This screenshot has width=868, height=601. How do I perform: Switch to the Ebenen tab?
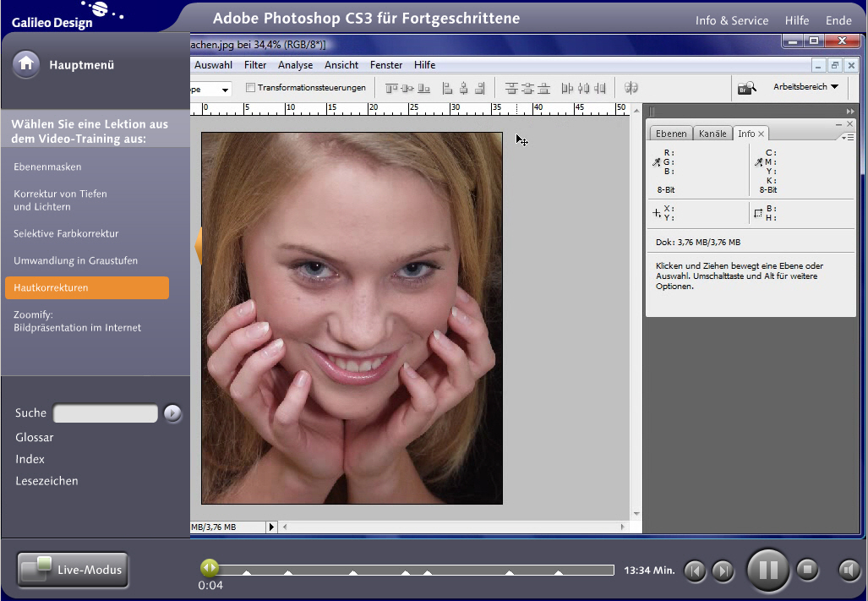tap(671, 134)
